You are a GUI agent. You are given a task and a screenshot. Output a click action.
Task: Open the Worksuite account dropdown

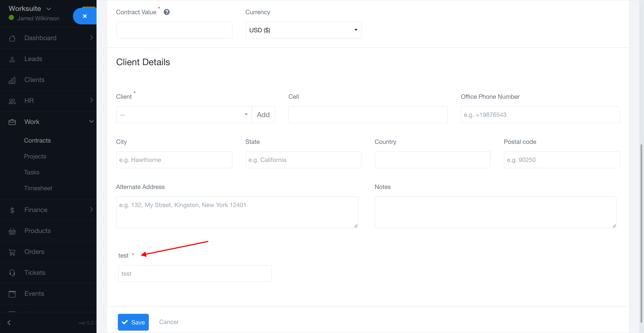point(49,9)
